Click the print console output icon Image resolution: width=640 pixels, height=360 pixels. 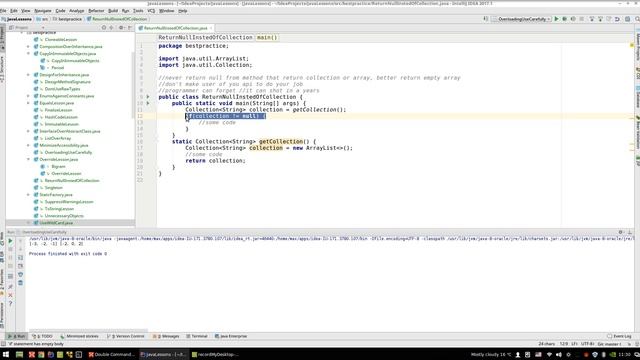[x=20, y=274]
